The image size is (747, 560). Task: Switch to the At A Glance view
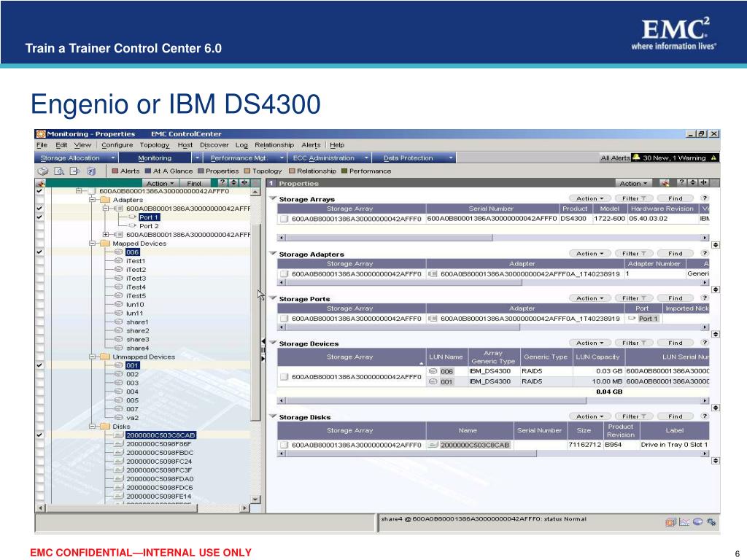[x=169, y=171]
